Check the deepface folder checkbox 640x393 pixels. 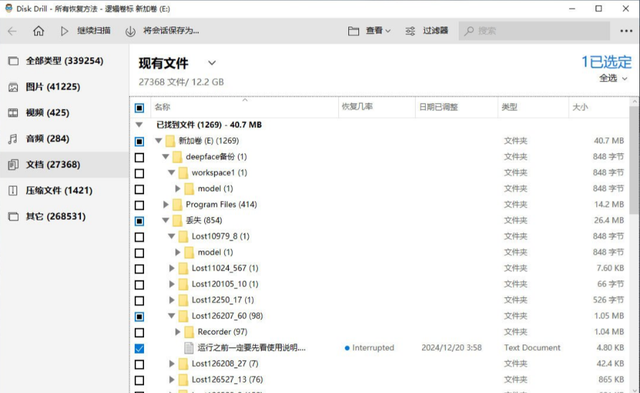[139, 157]
